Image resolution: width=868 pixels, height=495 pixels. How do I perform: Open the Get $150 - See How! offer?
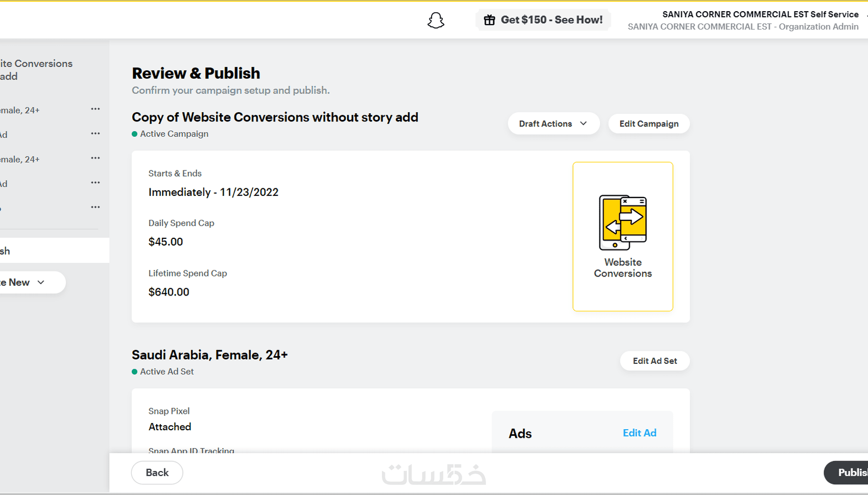[543, 20]
